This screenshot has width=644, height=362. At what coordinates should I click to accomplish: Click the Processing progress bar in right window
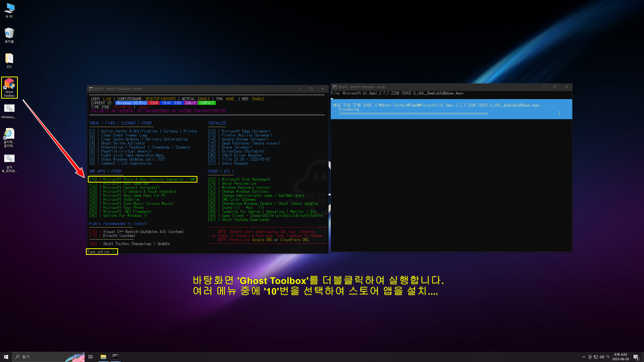[x=449, y=114]
